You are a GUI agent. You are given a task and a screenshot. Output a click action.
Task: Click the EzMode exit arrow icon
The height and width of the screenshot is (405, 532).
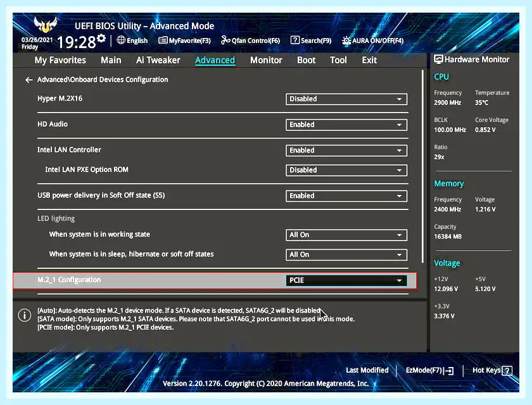coord(448,371)
